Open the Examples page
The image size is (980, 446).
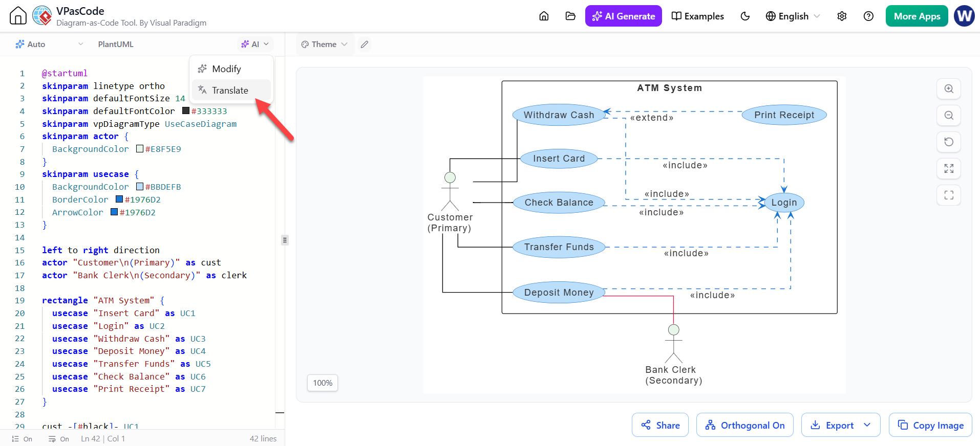[697, 16]
